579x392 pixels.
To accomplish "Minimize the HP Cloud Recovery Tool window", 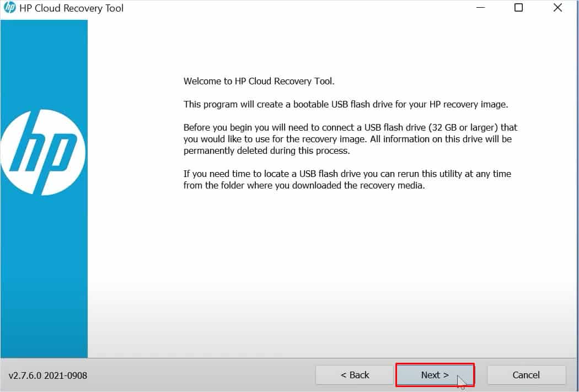I will pos(480,8).
